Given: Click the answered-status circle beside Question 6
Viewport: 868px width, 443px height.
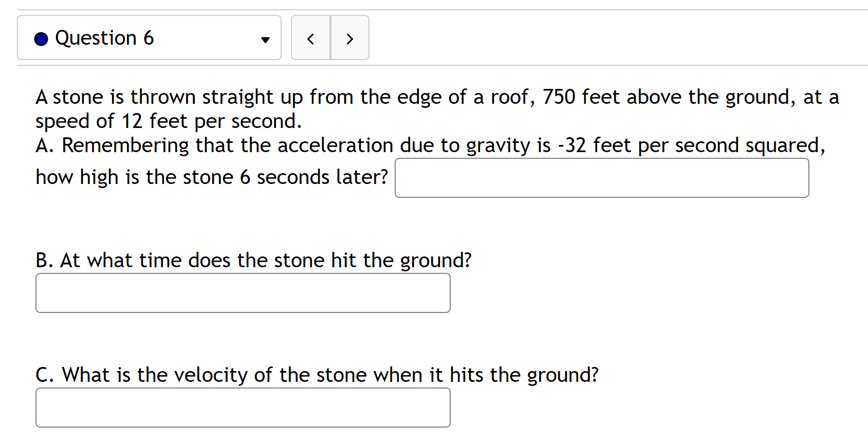Looking at the screenshot, I should coord(41,38).
